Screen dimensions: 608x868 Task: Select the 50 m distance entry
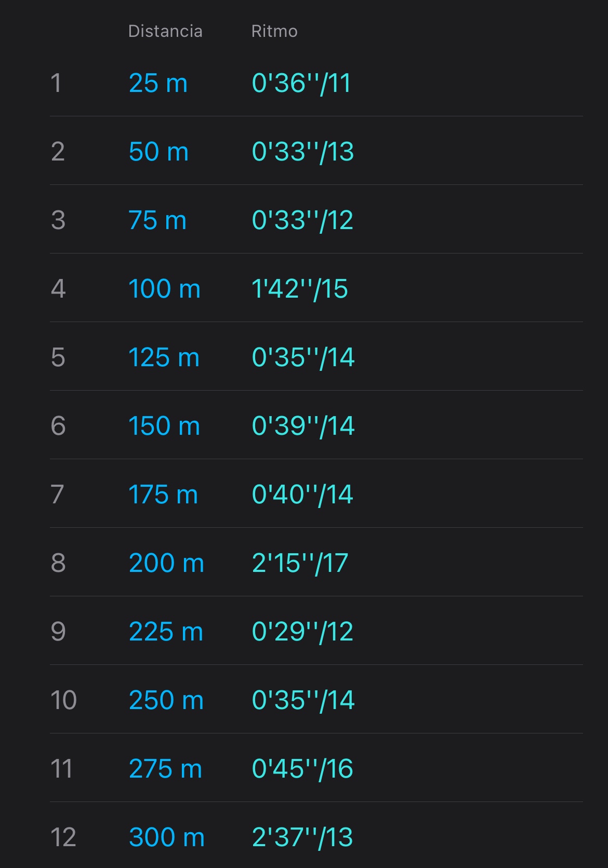pos(158,152)
